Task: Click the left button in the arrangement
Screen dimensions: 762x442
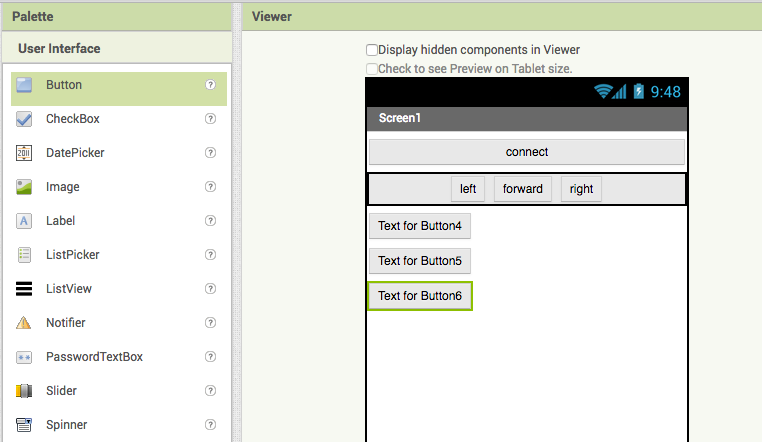Action: click(x=468, y=189)
